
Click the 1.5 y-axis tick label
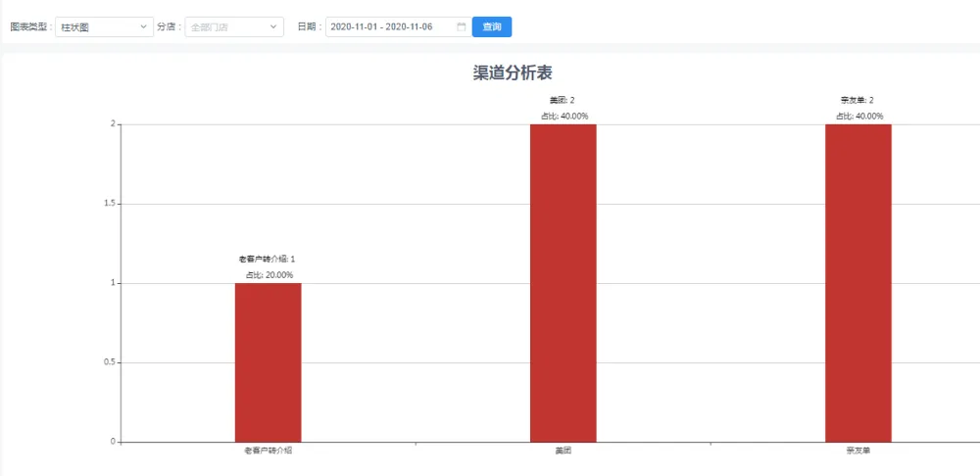pos(108,204)
